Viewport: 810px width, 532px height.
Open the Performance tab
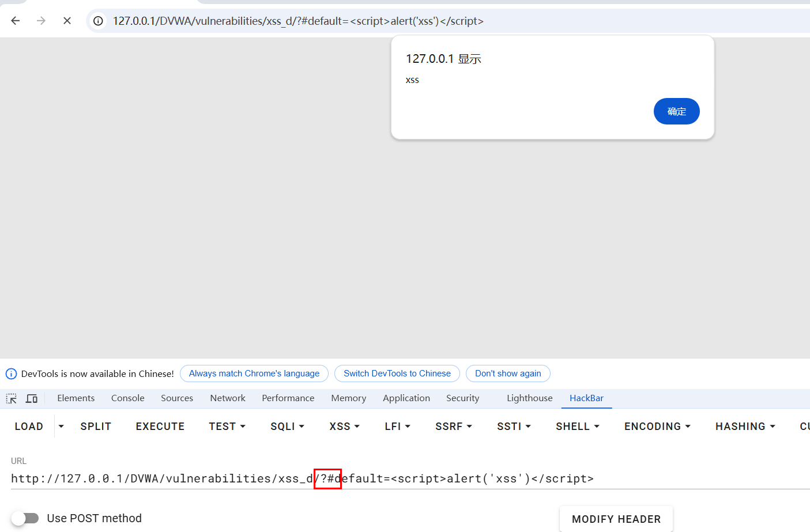(x=288, y=398)
